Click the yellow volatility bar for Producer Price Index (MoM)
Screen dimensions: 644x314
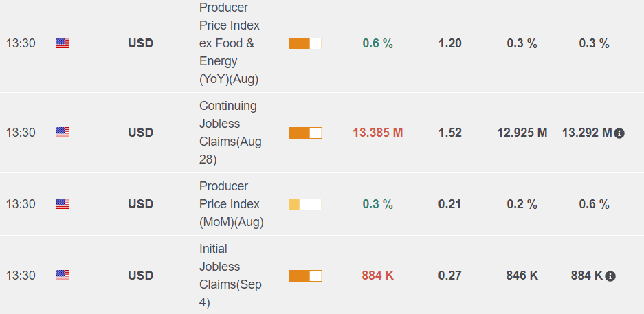pos(305,204)
